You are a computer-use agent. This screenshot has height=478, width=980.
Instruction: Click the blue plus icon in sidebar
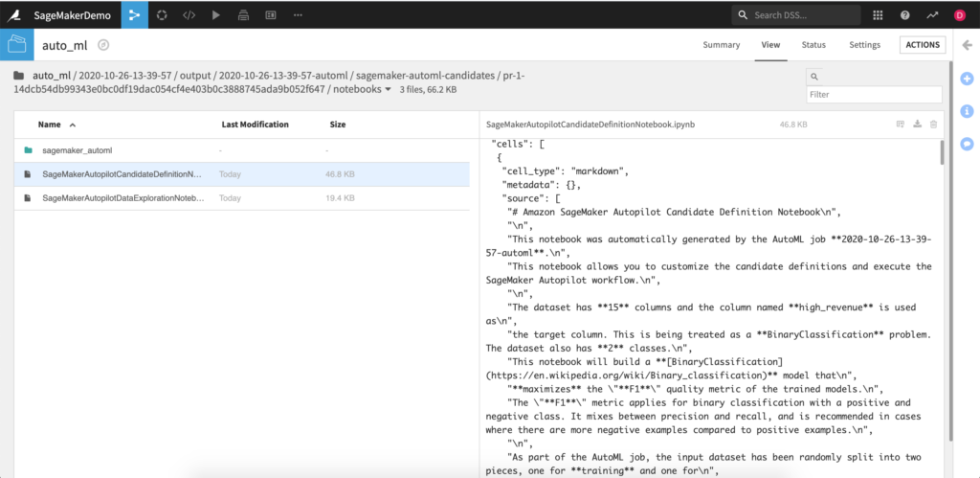[967, 78]
